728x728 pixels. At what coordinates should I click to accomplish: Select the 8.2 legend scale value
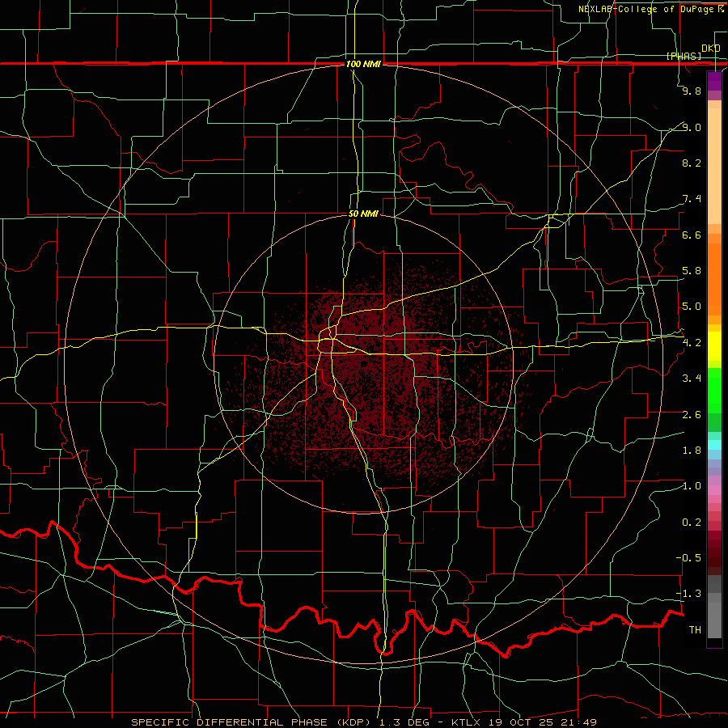click(692, 163)
